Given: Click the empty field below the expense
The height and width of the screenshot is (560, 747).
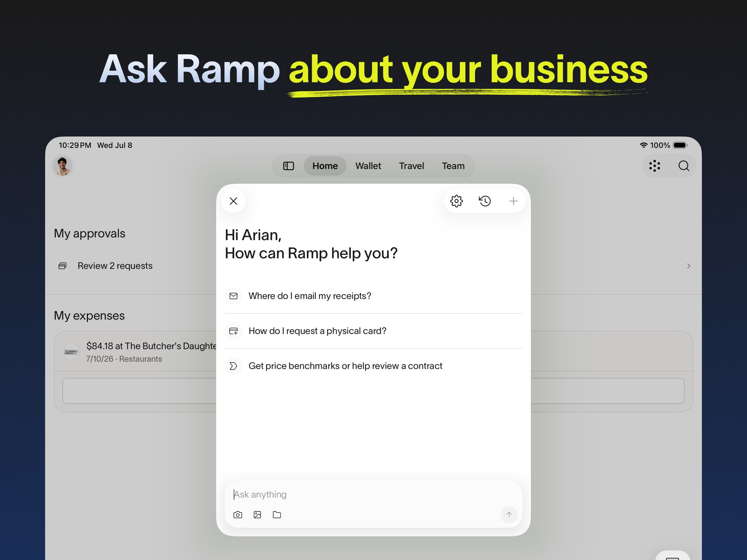Looking at the screenshot, I should tap(373, 391).
